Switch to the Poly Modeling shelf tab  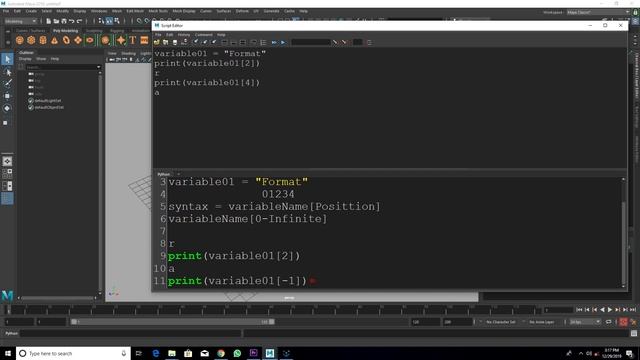(65, 31)
